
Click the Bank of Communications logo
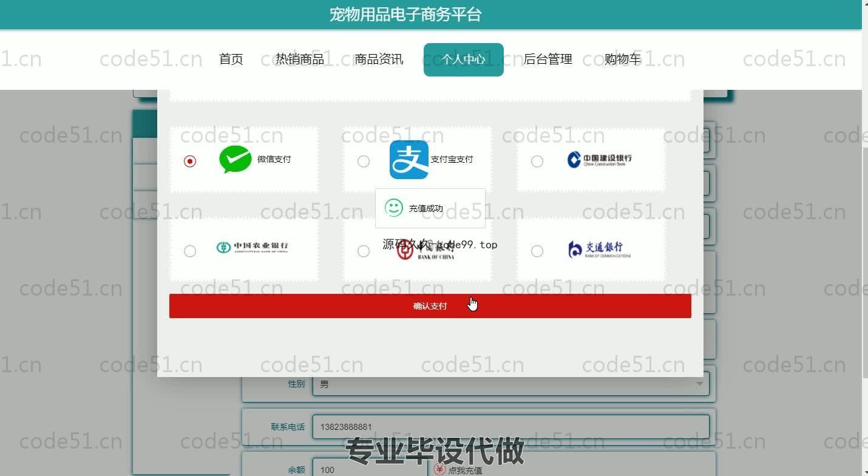(x=599, y=249)
